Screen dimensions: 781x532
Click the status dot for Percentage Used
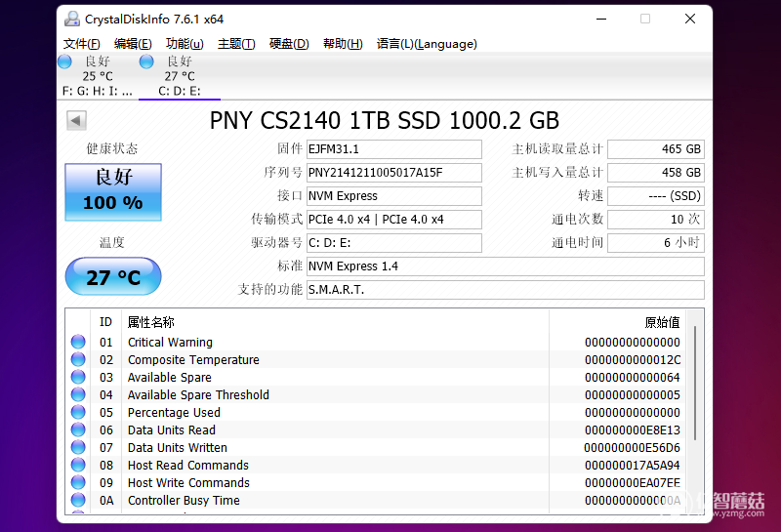tap(78, 412)
